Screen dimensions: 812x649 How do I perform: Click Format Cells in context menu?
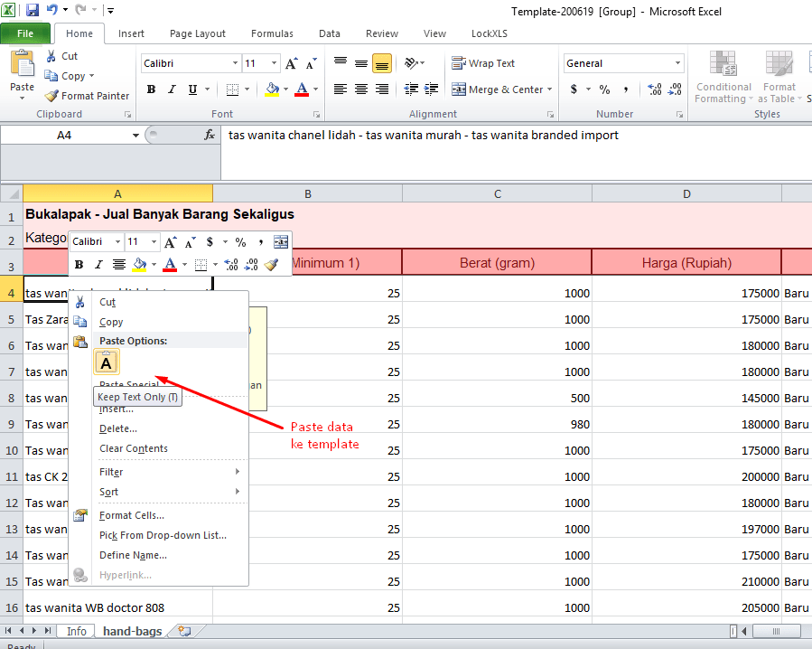pyautogui.click(x=131, y=515)
